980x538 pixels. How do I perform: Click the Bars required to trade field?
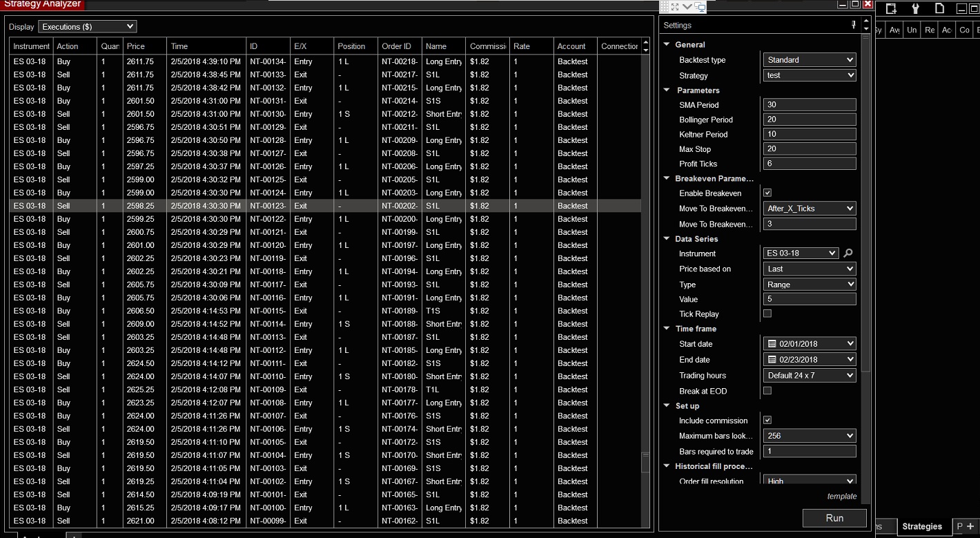[810, 451]
